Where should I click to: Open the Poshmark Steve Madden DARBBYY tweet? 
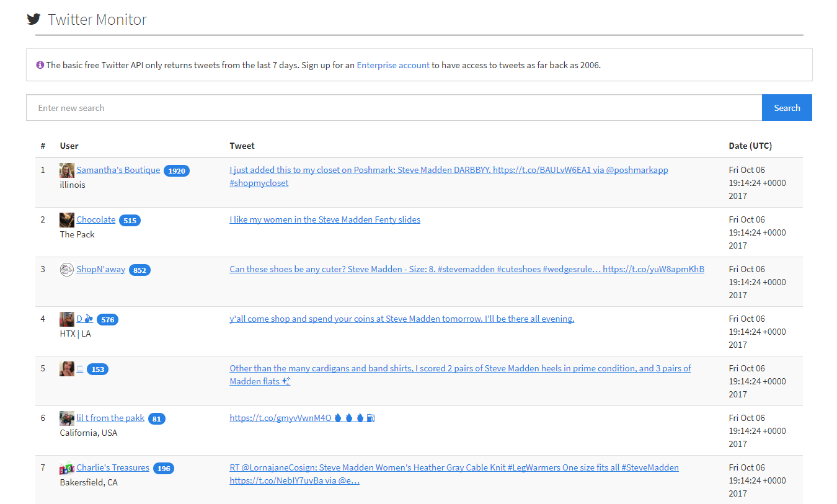coord(448,170)
